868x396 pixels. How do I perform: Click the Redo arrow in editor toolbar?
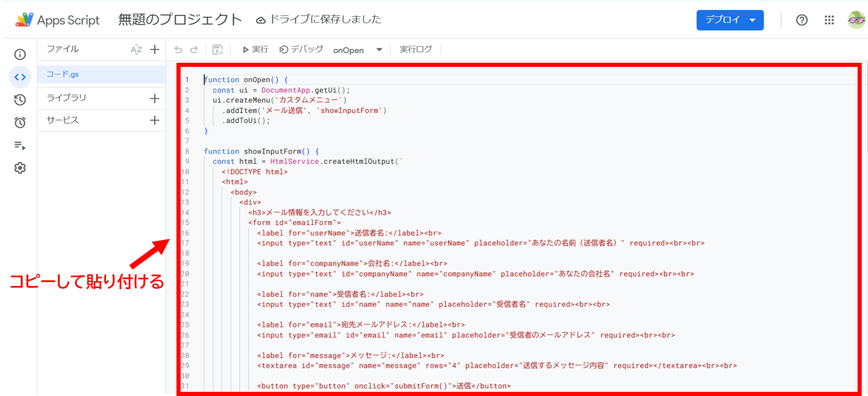pyautogui.click(x=194, y=49)
